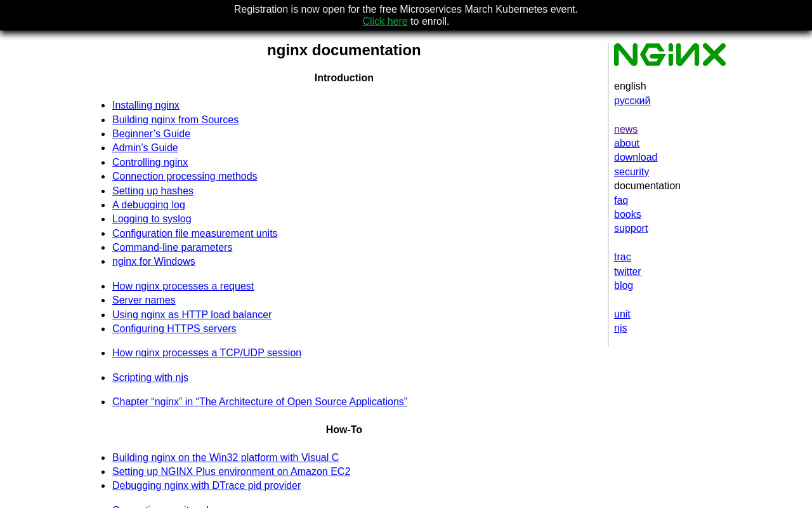The image size is (812, 508).
Task: Open the Beginner's Guide
Action: tap(151, 134)
